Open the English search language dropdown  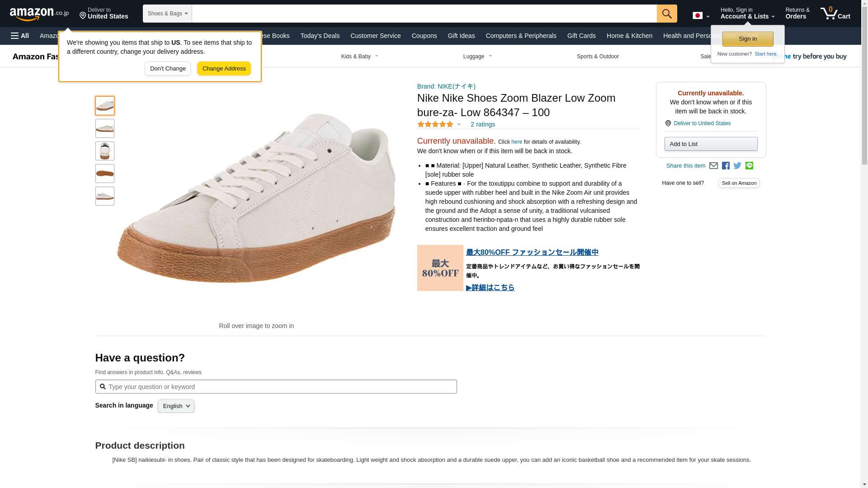point(176,406)
